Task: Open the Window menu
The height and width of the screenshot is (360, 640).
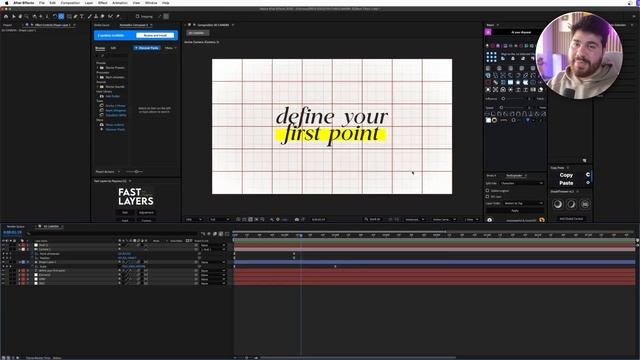Action: [x=151, y=3]
